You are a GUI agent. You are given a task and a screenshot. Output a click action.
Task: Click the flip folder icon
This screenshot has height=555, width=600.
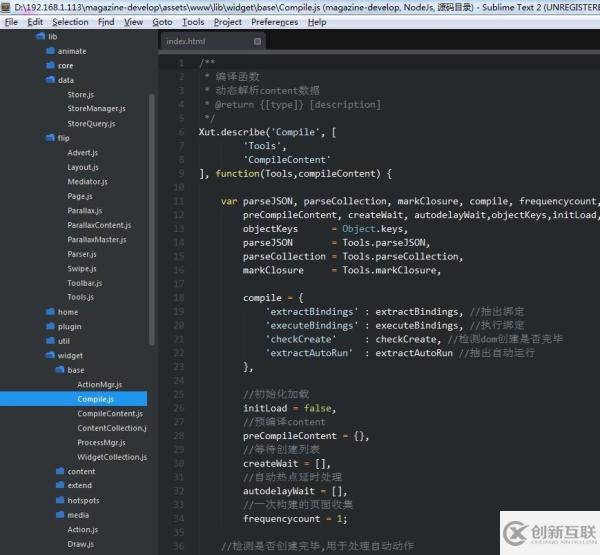click(51, 137)
